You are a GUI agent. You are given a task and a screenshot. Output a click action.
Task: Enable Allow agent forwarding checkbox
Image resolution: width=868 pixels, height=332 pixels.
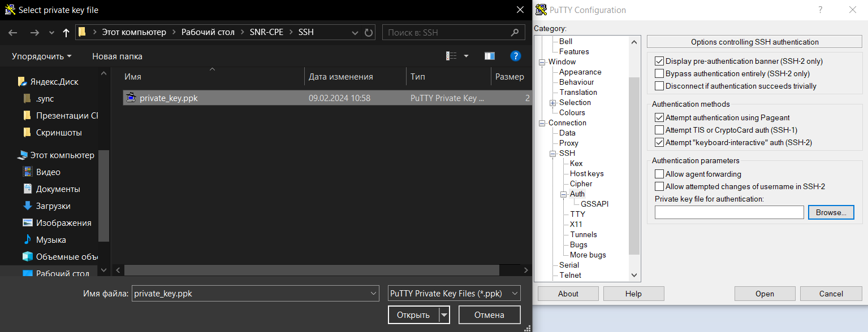(659, 174)
